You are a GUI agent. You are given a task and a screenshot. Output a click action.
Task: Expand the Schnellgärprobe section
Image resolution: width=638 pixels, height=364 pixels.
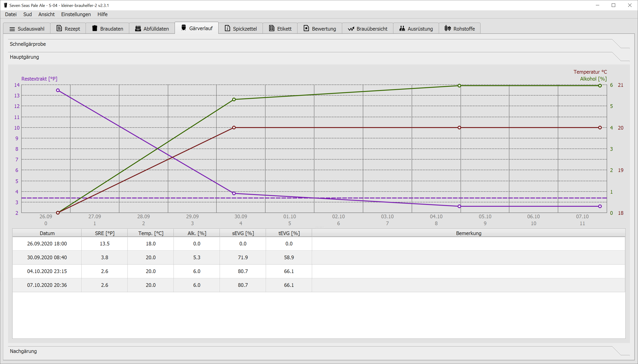28,44
